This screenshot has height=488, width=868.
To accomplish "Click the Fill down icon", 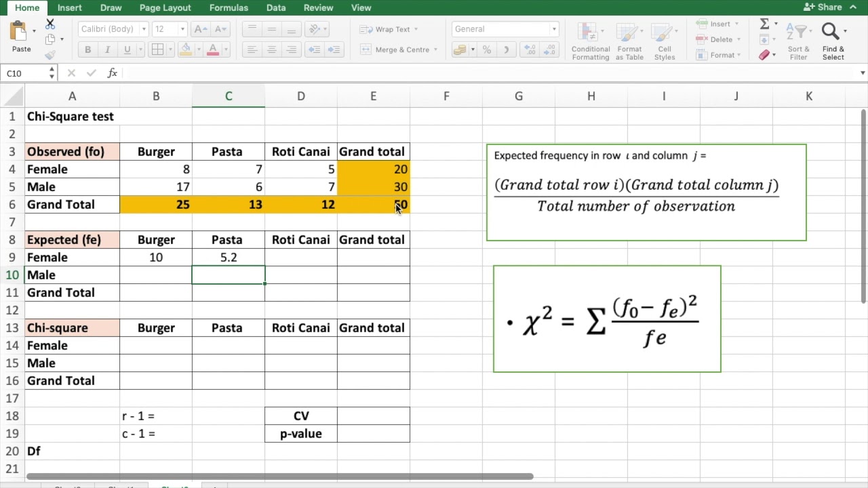I will (764, 39).
